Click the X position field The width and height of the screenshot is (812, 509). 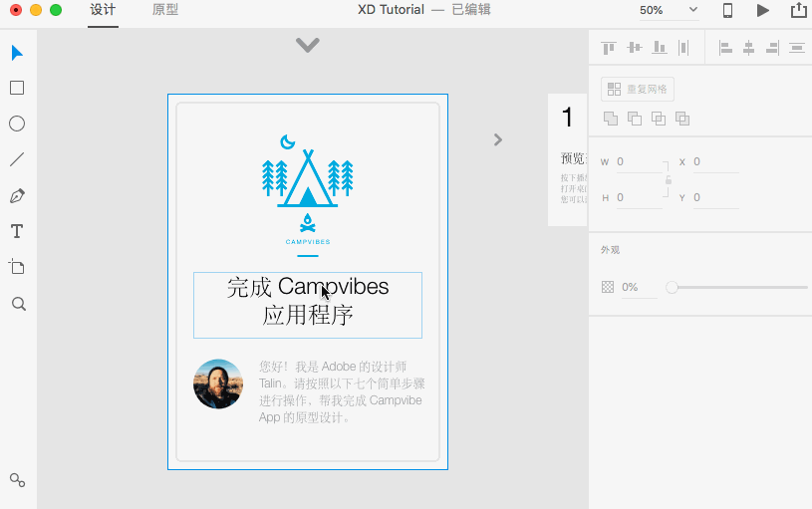click(x=715, y=162)
